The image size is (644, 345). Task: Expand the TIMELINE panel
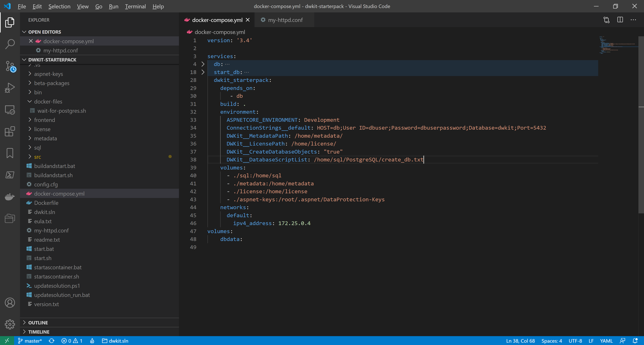(x=99, y=332)
